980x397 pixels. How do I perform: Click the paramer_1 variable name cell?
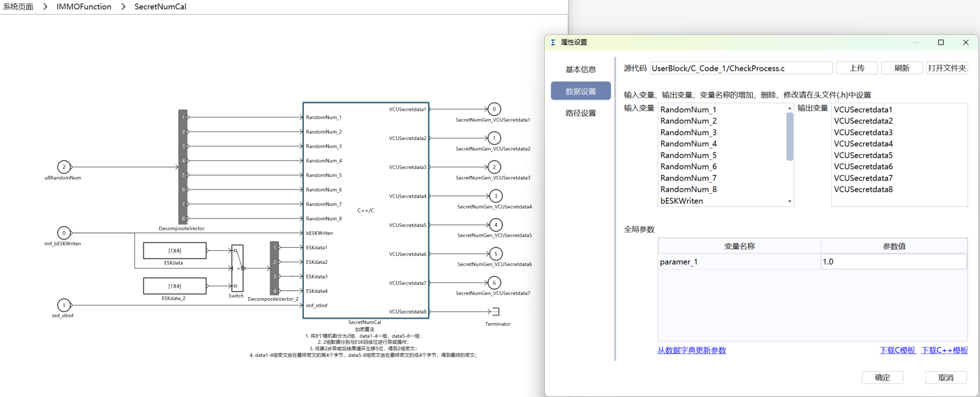click(x=740, y=262)
